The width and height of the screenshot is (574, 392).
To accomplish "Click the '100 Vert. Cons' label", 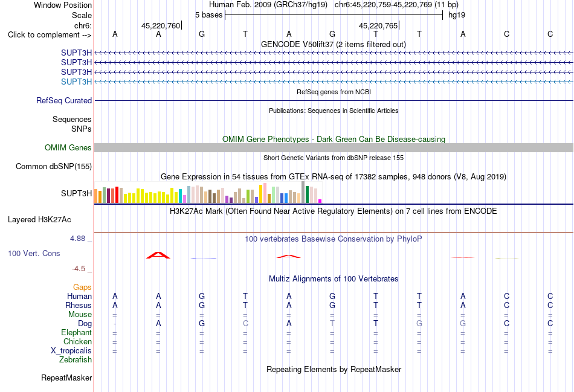I will [x=34, y=253].
